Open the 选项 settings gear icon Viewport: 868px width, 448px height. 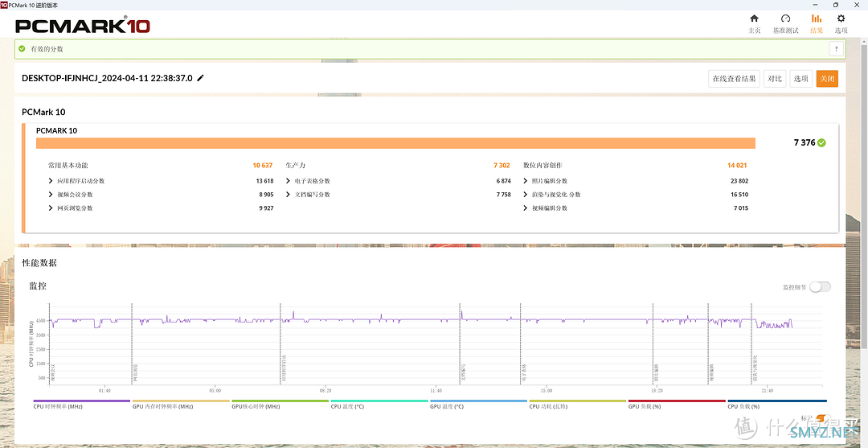841,18
